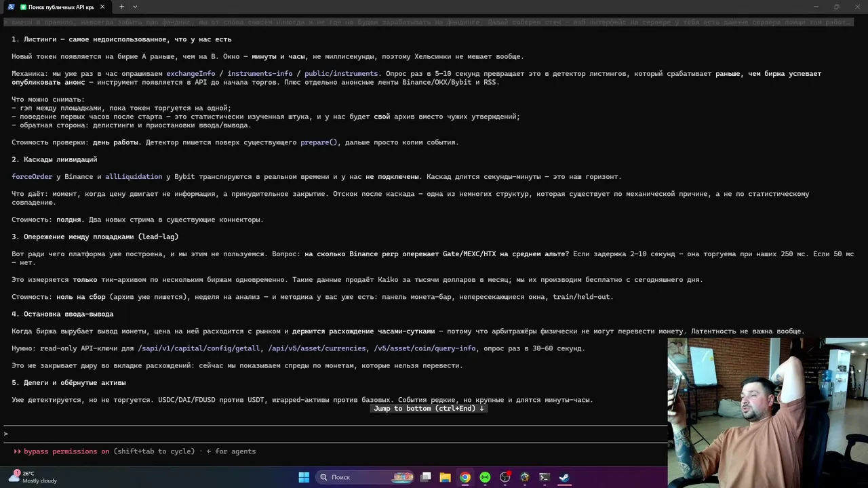Click heading "3. Опережение между площадками (lead-lag)"
The height and width of the screenshot is (488, 868).
coord(95,237)
